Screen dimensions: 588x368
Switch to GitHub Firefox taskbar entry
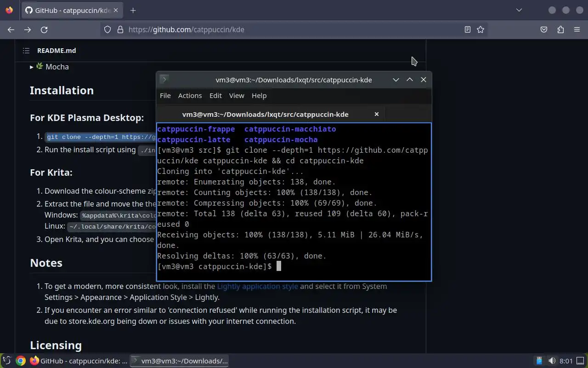79,361
